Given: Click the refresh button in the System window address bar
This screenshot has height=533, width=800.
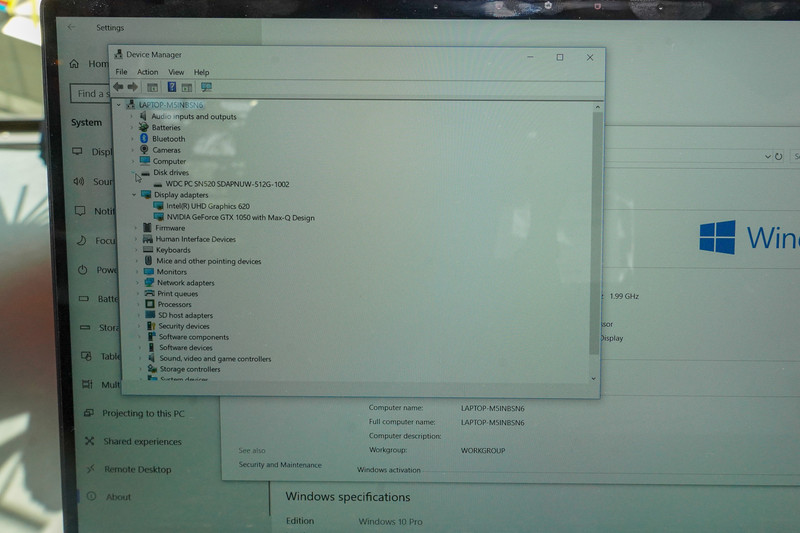Looking at the screenshot, I should [x=779, y=157].
